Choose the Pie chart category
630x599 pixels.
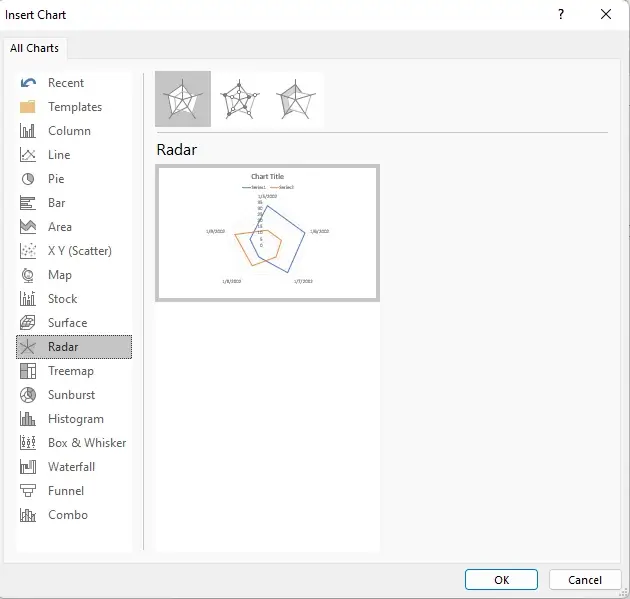coord(56,179)
